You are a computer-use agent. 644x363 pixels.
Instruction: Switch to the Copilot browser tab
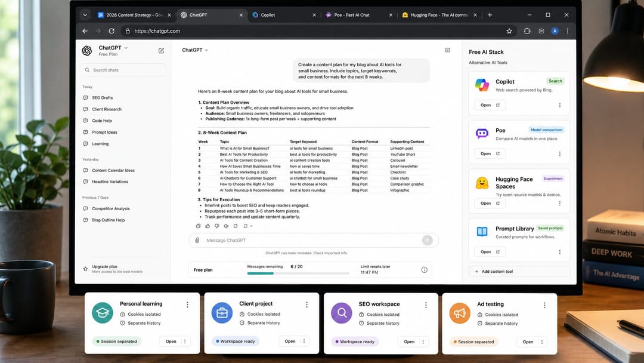pos(283,15)
